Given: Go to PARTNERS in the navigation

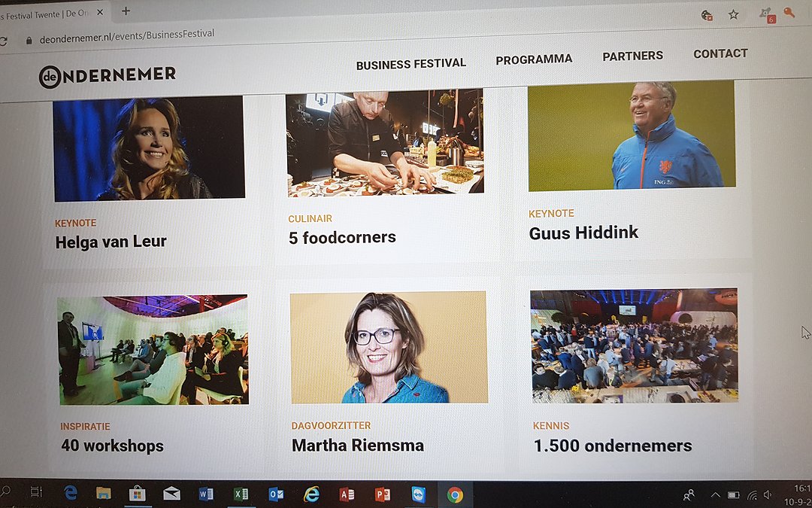Looking at the screenshot, I should tap(633, 56).
